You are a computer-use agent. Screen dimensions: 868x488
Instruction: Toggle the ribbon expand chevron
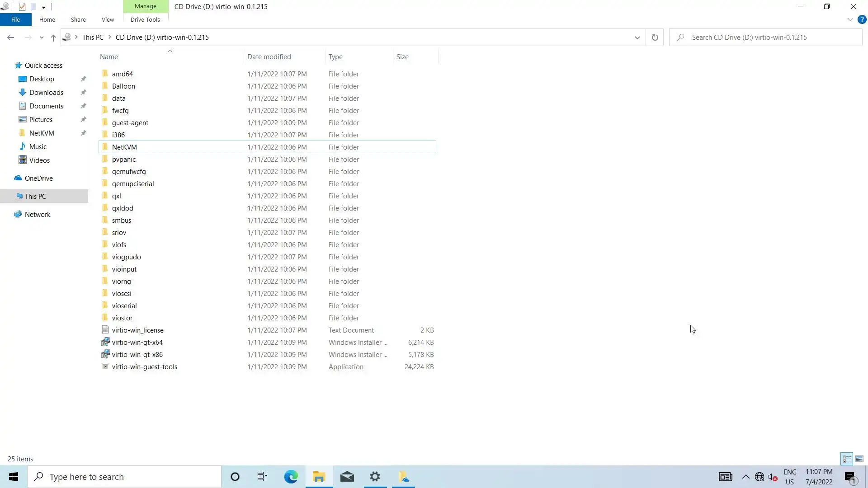click(850, 19)
